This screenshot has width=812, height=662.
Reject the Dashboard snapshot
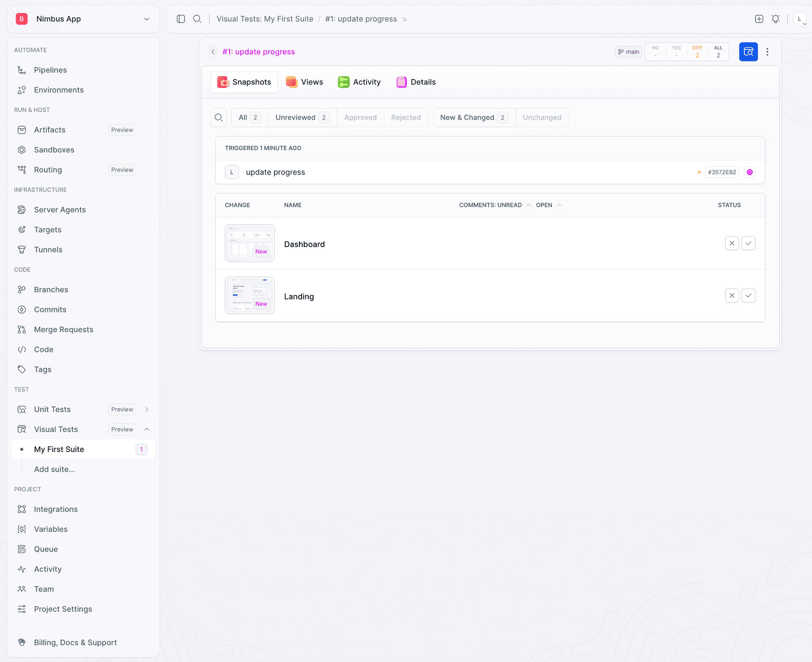(x=732, y=243)
